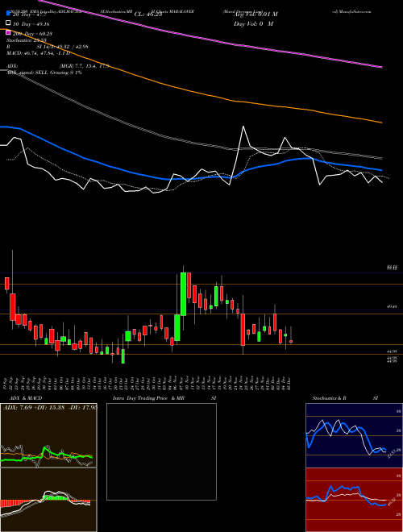
Task: Click the last small red candlestick
Action: coord(291,341)
